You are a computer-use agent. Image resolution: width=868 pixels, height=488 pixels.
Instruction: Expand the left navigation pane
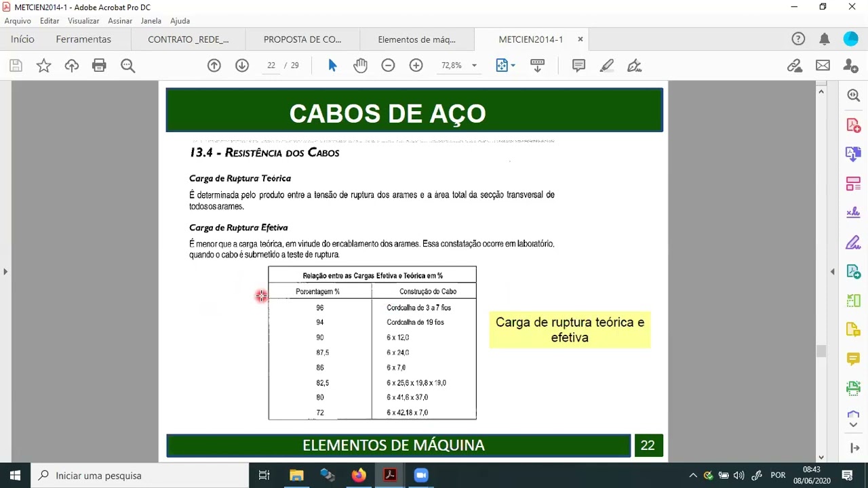5,272
